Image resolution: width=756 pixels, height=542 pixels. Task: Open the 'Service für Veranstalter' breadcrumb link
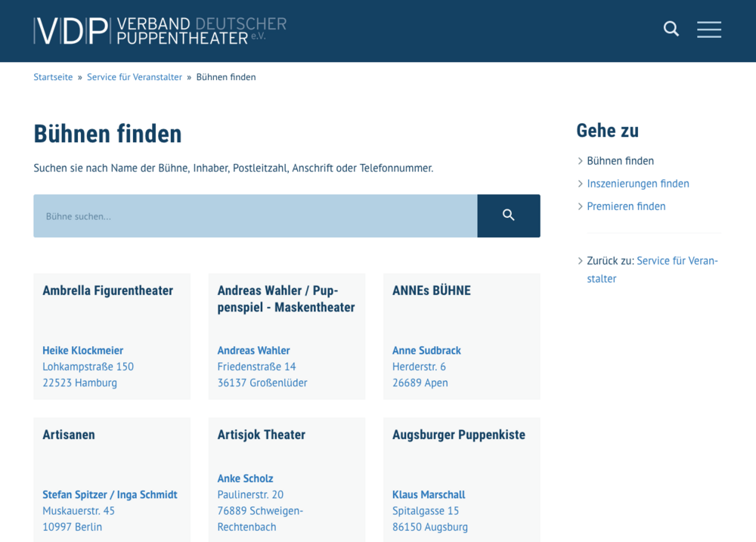point(135,77)
